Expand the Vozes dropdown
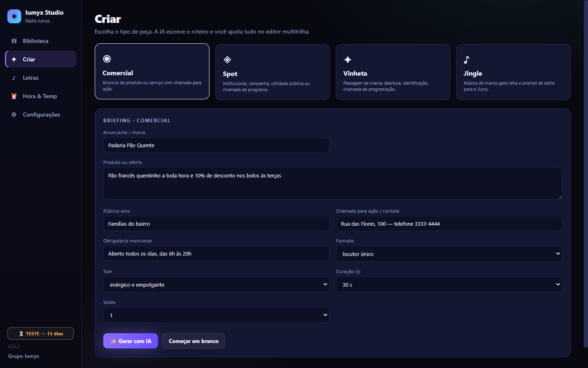Screen dimensions: 588x368 pyautogui.click(x=216, y=315)
